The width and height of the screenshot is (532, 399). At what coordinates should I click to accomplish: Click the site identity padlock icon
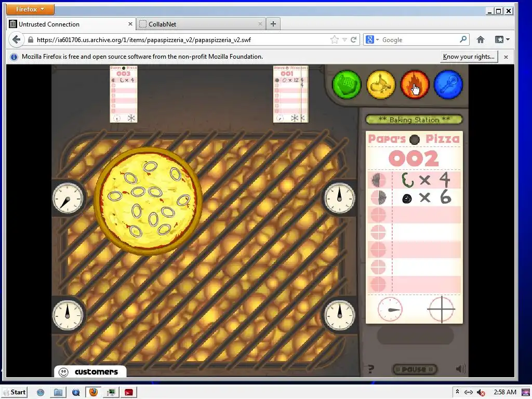pos(31,39)
